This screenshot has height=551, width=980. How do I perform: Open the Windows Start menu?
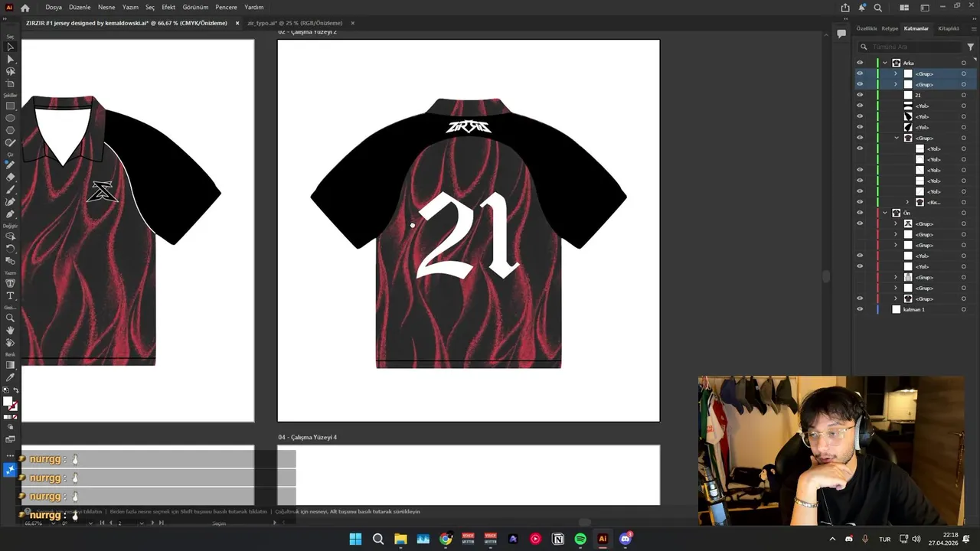point(355,539)
